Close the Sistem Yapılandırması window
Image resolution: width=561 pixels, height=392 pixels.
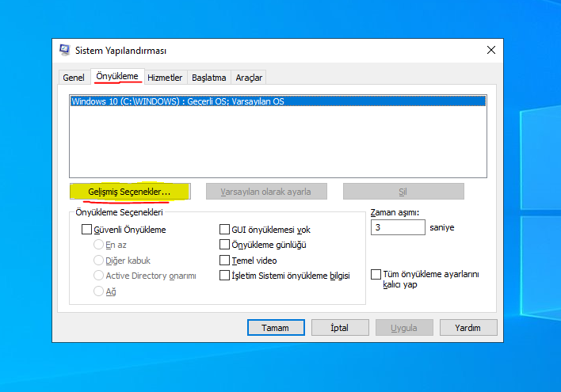(x=491, y=50)
